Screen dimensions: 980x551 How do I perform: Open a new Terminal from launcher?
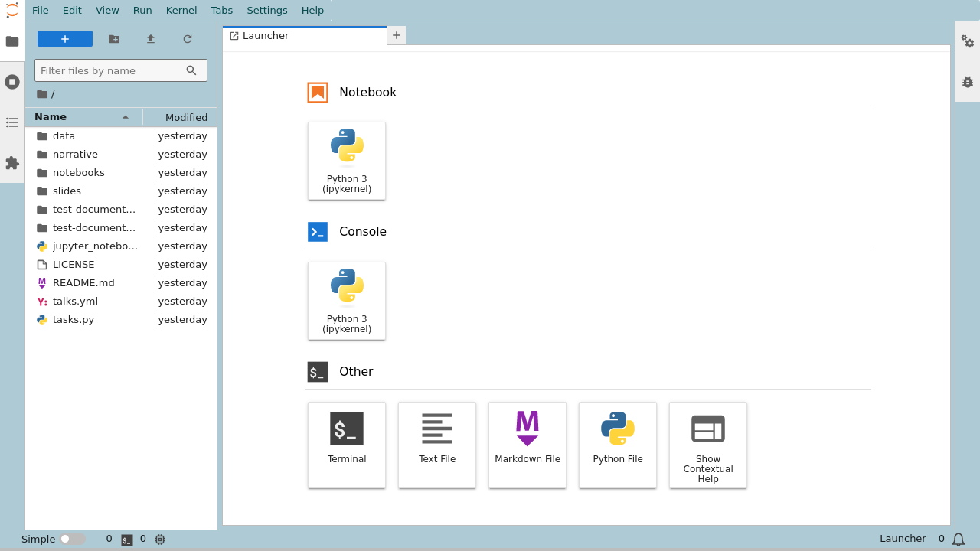[x=347, y=445]
